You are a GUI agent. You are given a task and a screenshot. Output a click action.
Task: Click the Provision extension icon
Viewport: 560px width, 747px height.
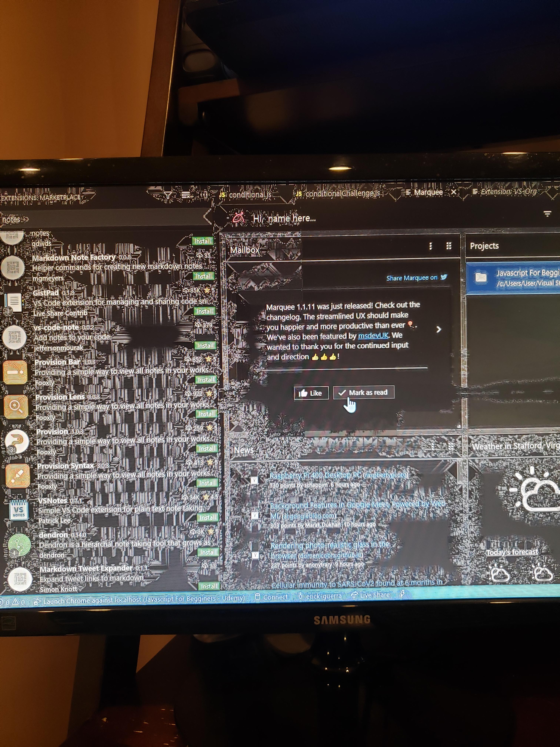[17, 441]
